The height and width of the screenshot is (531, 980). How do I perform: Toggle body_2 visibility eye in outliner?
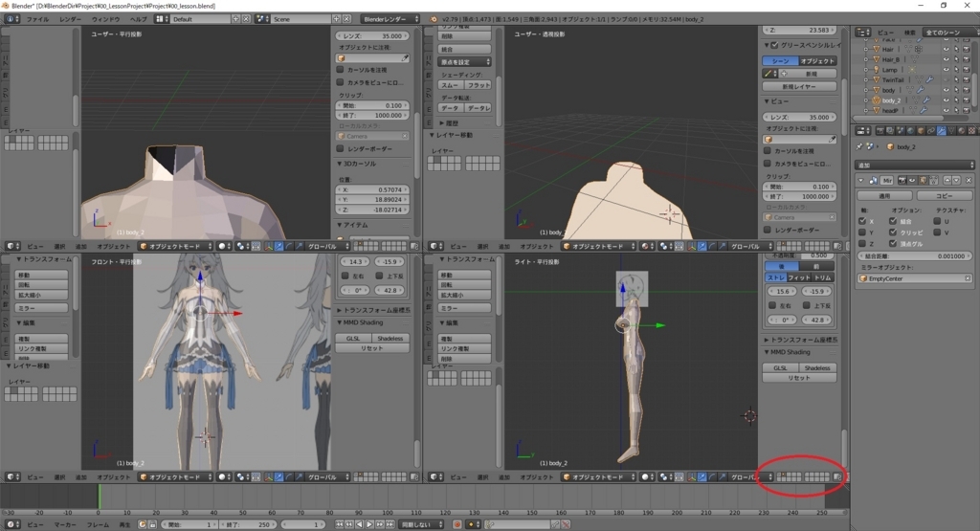tap(947, 100)
